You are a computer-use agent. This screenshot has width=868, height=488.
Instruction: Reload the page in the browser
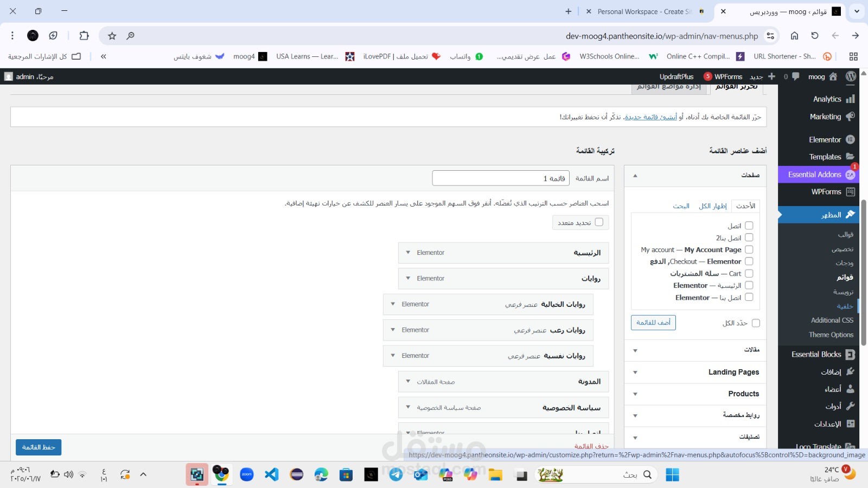click(815, 36)
